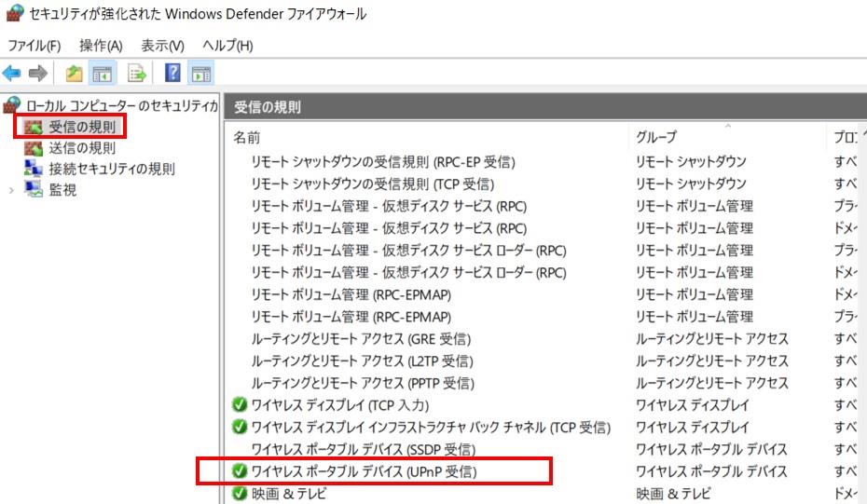867x504 pixels.
Task: Select rule リモート シャットダウンの受信規則 (TCP 受信)
Action: 373,184
